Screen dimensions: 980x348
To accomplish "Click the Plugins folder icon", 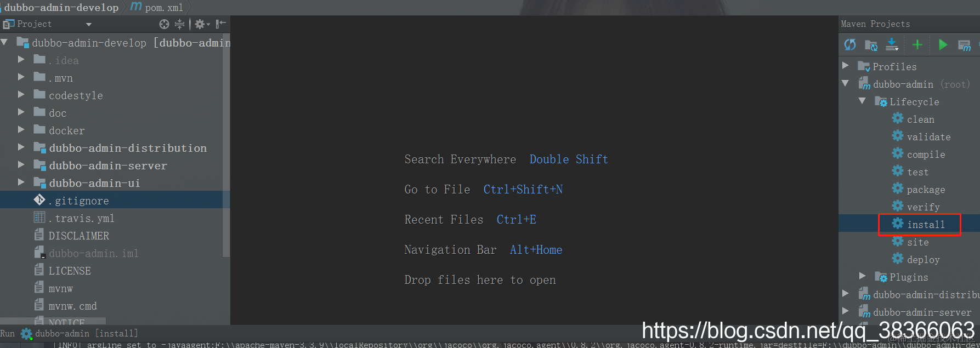I will point(881,277).
